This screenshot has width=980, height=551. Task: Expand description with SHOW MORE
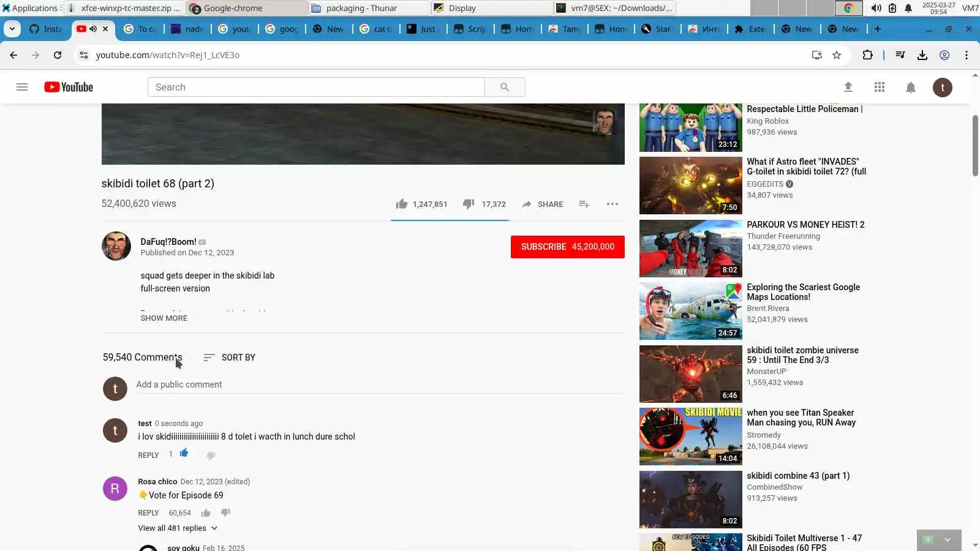pos(164,318)
